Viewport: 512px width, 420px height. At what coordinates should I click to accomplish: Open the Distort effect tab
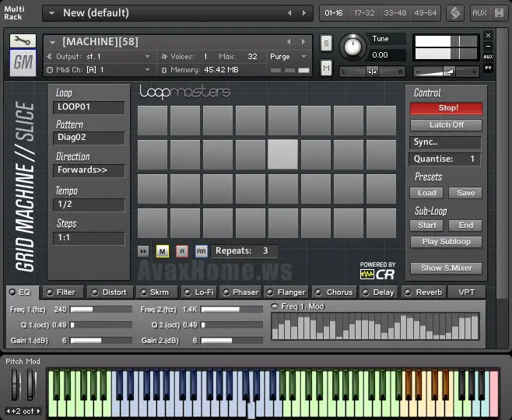110,292
